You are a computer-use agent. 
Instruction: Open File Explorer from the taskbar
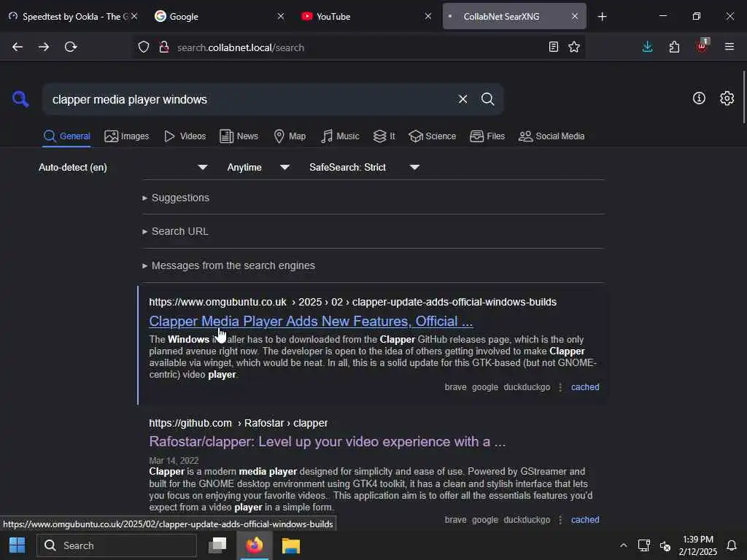290,545
